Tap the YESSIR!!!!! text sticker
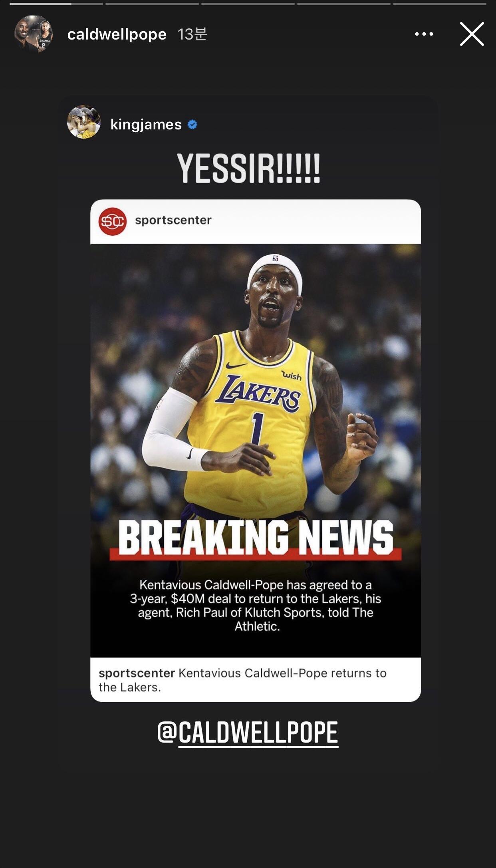 click(248, 169)
